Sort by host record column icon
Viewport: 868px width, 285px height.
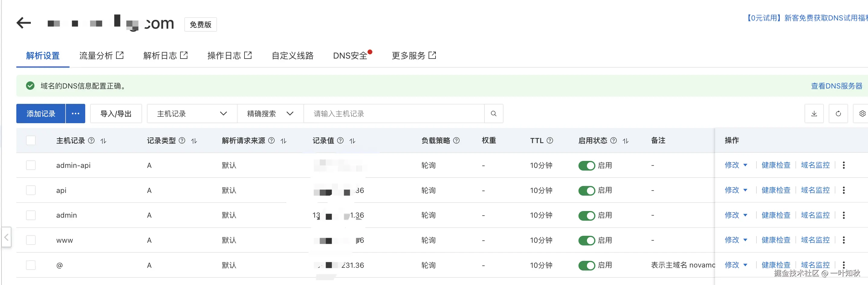pyautogui.click(x=103, y=141)
